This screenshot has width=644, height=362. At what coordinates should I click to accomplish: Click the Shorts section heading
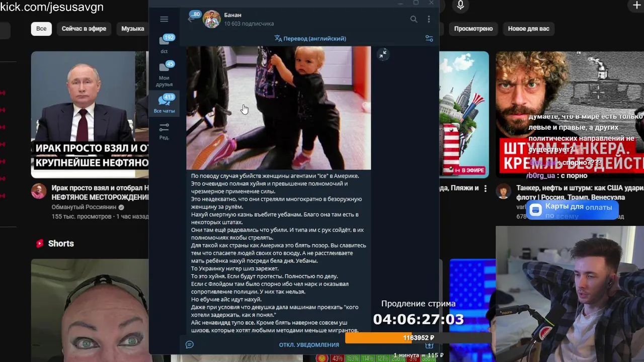61,243
